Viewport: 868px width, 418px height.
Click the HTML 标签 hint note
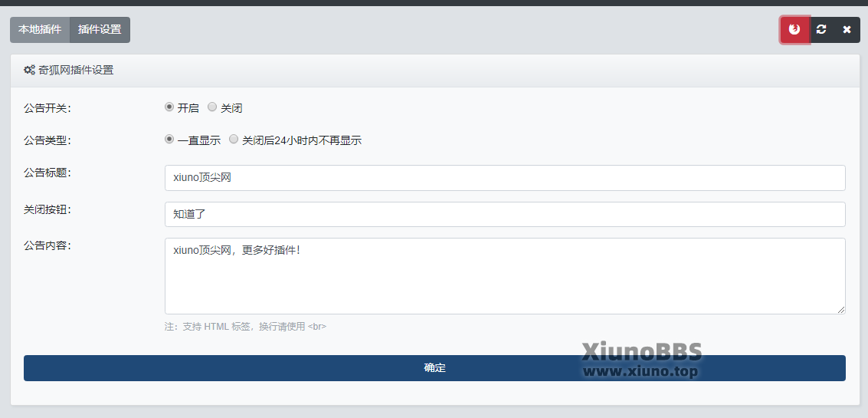245,327
